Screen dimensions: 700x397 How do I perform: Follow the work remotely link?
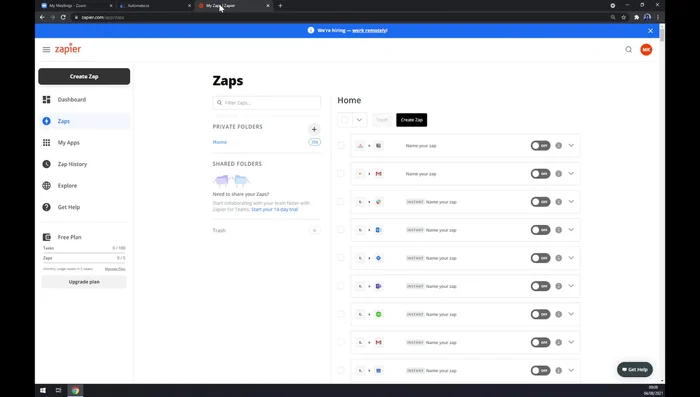click(x=370, y=30)
